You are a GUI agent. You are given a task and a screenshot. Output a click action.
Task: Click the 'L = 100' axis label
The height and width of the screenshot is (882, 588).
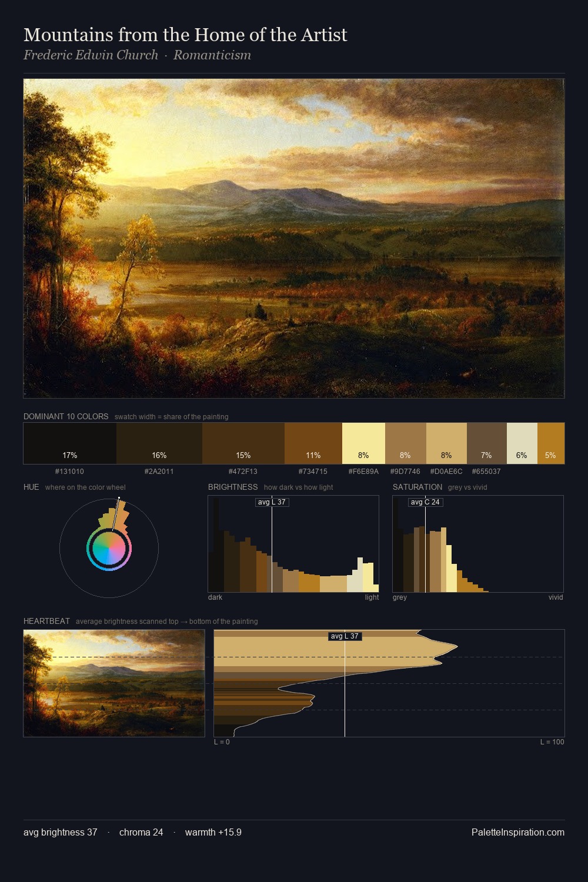point(552,742)
